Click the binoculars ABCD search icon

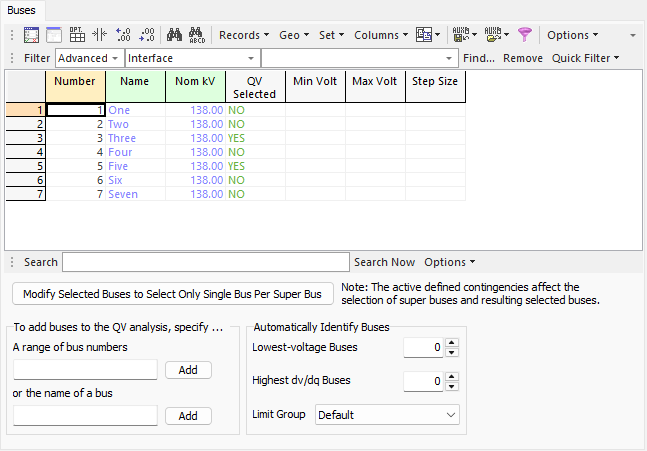[x=197, y=35]
